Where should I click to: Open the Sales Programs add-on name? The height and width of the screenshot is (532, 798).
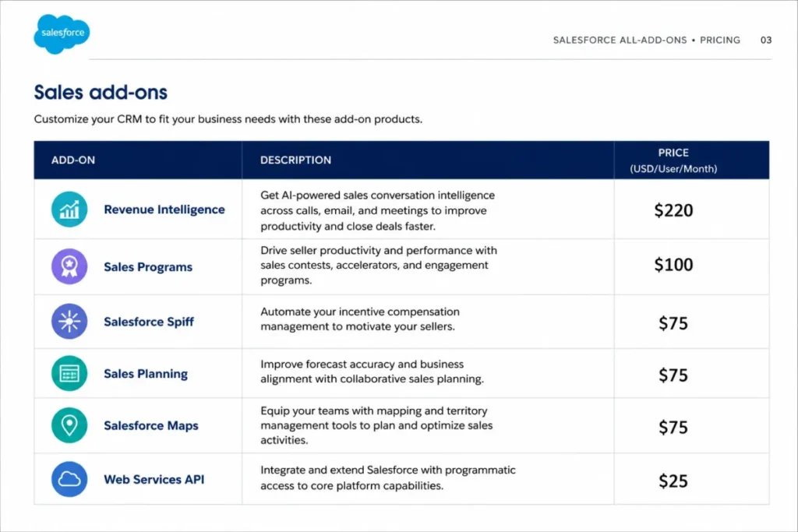(148, 267)
